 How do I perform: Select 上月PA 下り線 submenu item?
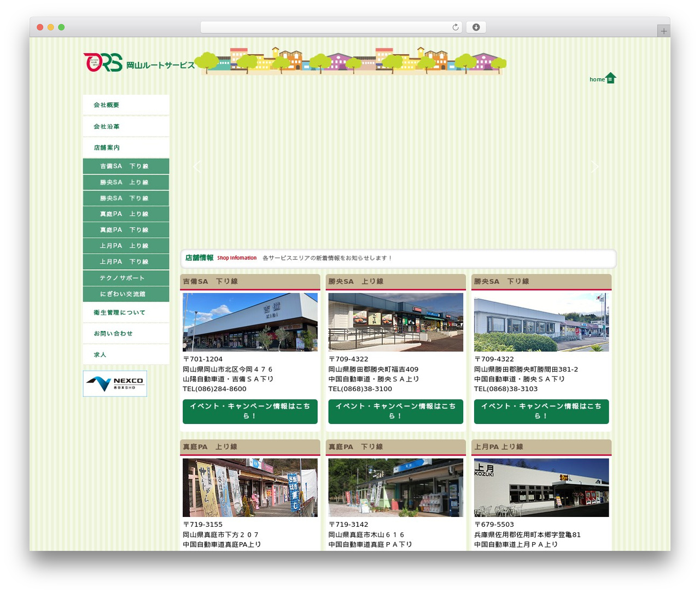[126, 261]
